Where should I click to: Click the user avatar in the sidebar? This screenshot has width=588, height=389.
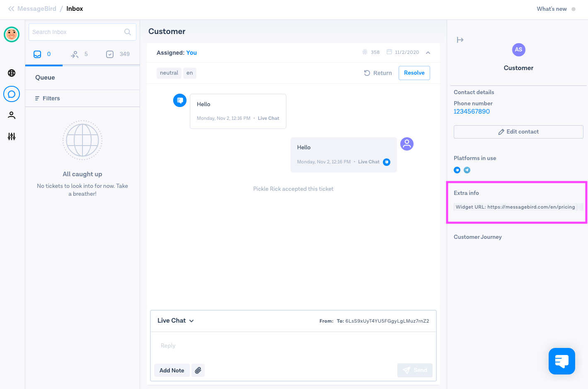(12, 34)
